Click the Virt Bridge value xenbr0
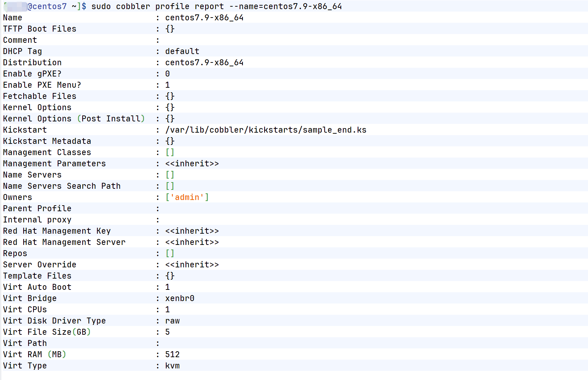Viewport: 588px width, 380px height. pos(179,298)
